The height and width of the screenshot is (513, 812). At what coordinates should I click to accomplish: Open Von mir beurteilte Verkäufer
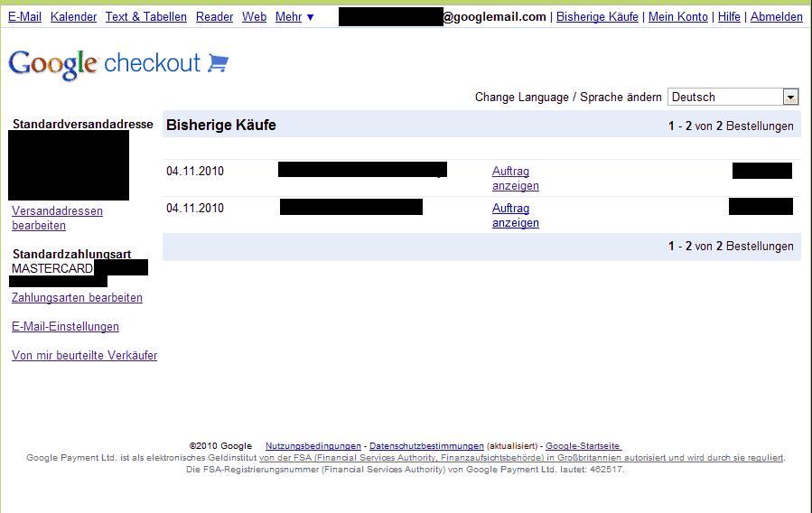tap(84, 356)
